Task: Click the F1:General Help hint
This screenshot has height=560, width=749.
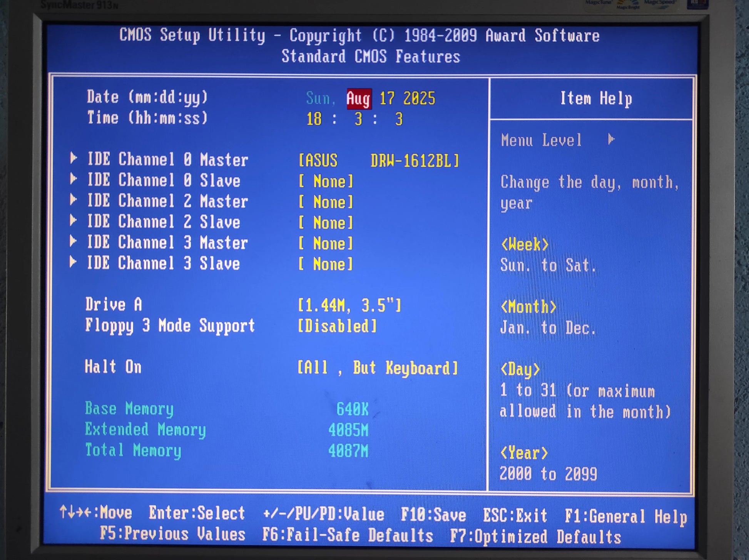Action: point(626,517)
